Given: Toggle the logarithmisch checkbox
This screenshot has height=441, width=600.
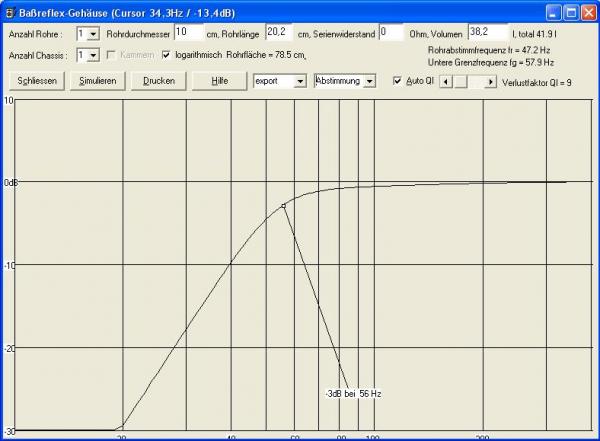Looking at the screenshot, I should (166, 55).
